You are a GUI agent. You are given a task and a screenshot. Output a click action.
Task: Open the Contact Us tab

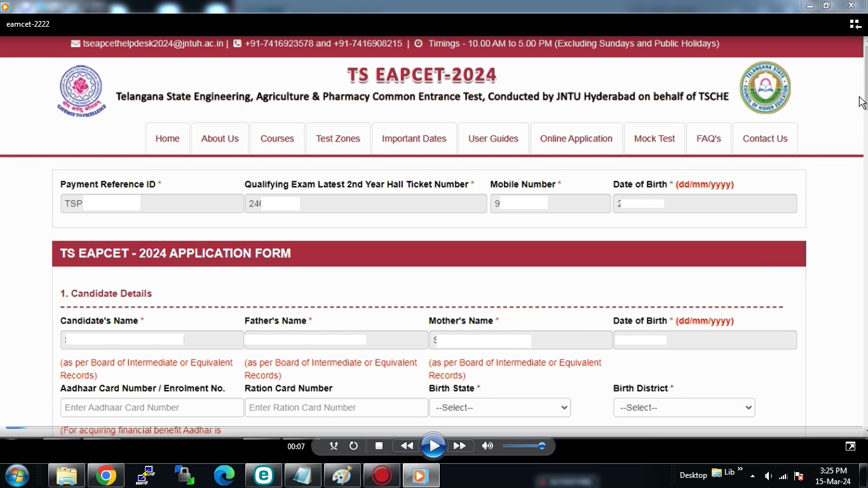coord(765,139)
